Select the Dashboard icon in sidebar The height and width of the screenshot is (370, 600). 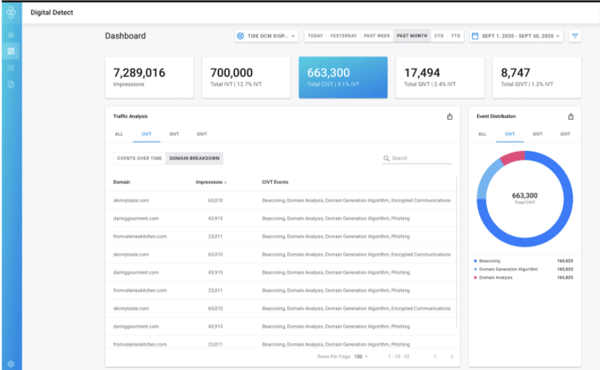click(x=11, y=51)
